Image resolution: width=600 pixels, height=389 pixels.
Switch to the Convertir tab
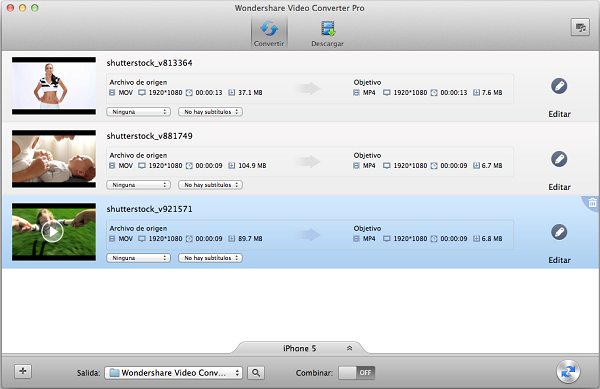(x=269, y=34)
